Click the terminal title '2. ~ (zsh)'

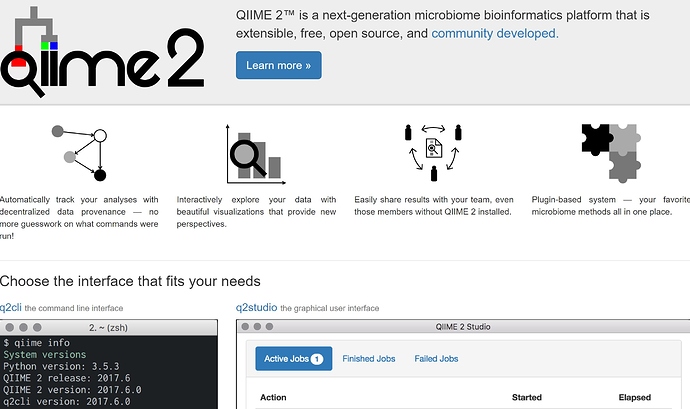(x=108, y=328)
